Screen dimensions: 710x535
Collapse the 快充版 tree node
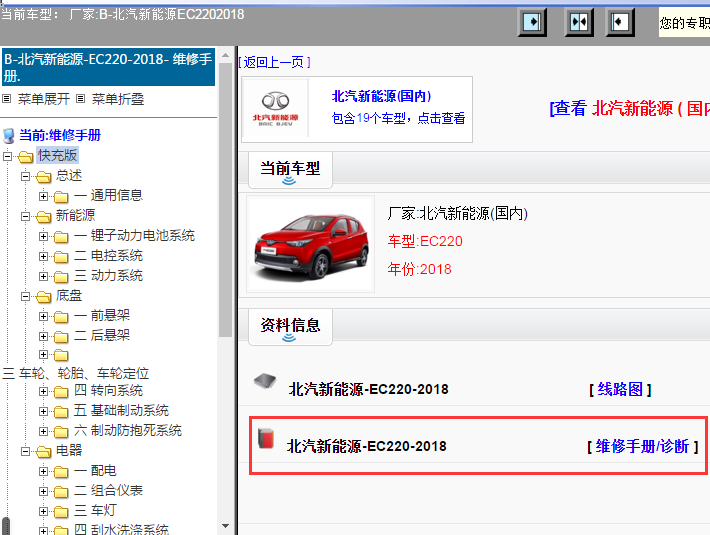[7, 156]
